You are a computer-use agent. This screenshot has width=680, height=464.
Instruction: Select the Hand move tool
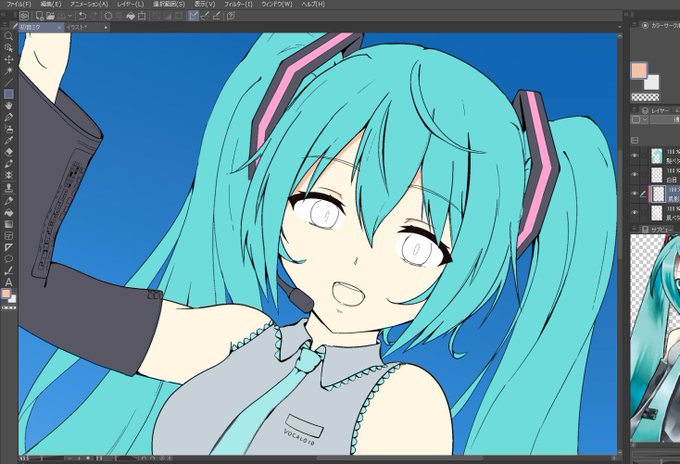8,106
